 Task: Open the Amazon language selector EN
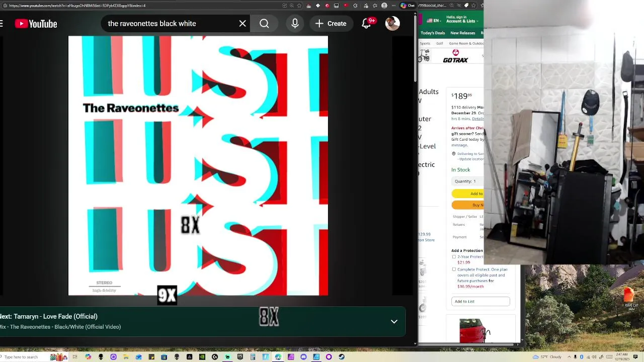coord(434,21)
